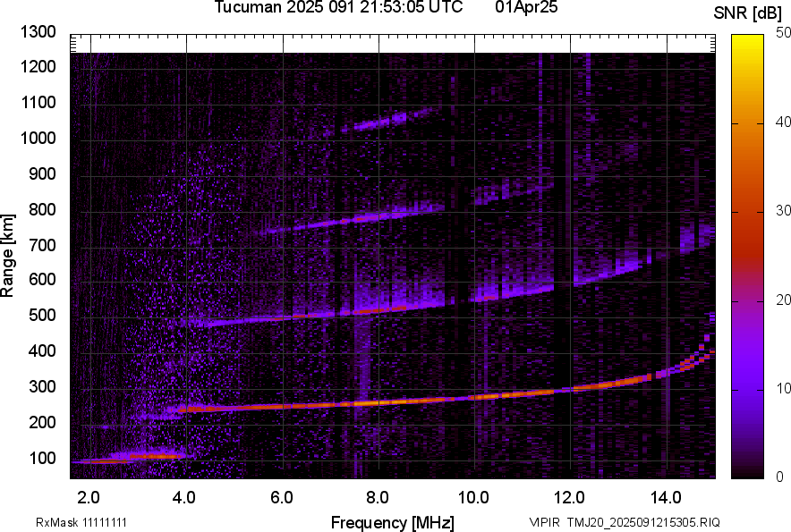Click the range tick label 500
The width and height of the screenshot is (791, 532).
click(42, 315)
